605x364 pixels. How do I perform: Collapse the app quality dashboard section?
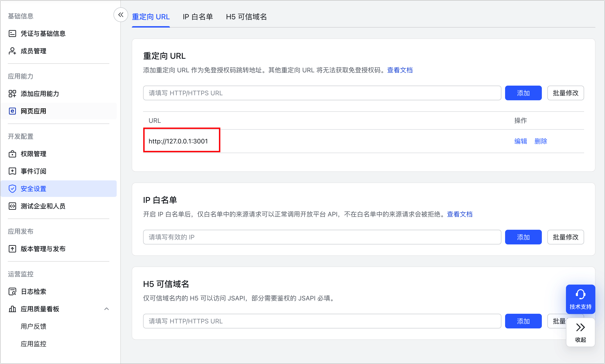click(x=106, y=309)
